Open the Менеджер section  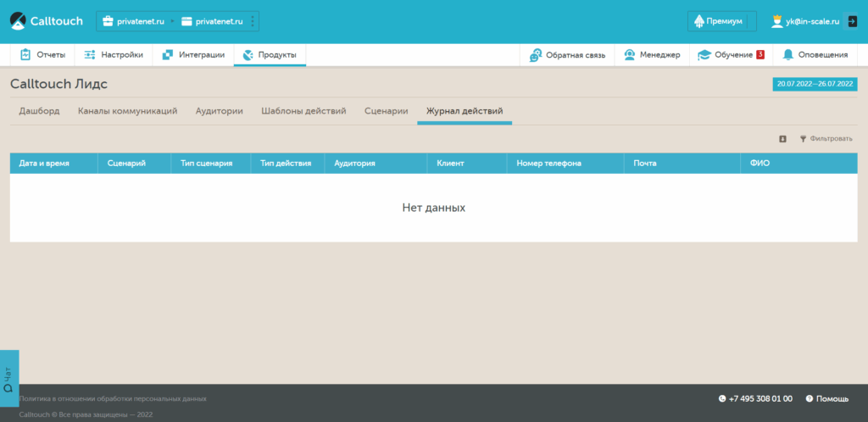[652, 55]
